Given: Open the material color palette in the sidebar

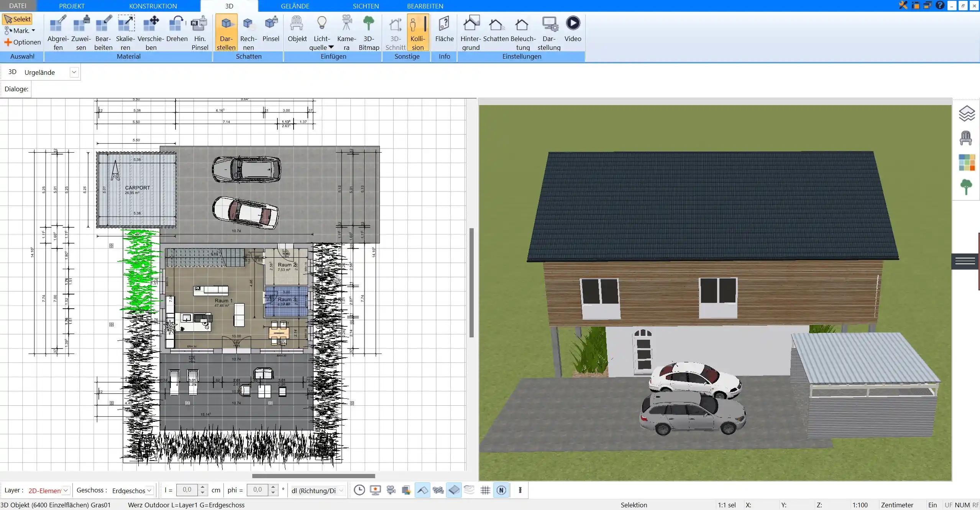Looking at the screenshot, I should pyautogui.click(x=967, y=163).
